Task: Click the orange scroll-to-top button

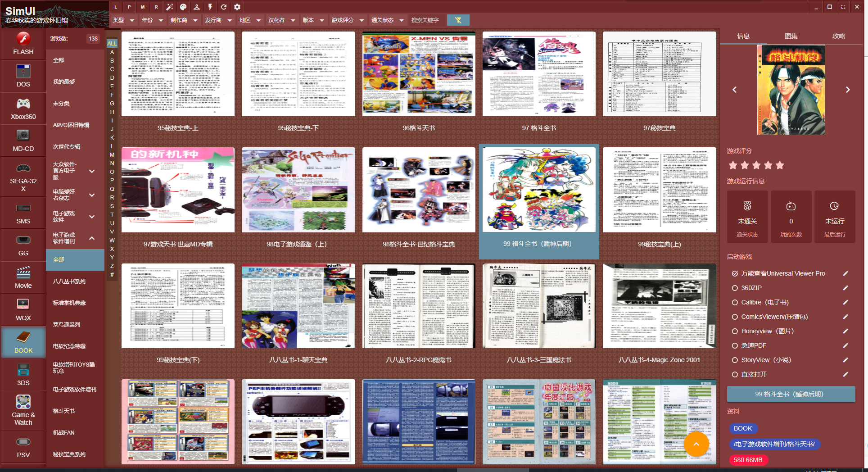Action: pos(696,444)
